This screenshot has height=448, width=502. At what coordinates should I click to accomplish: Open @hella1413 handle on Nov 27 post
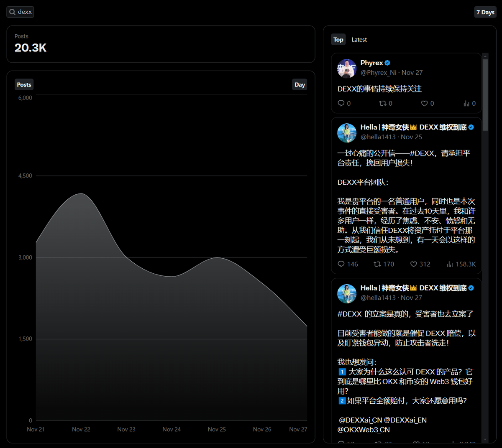pyautogui.click(x=378, y=298)
